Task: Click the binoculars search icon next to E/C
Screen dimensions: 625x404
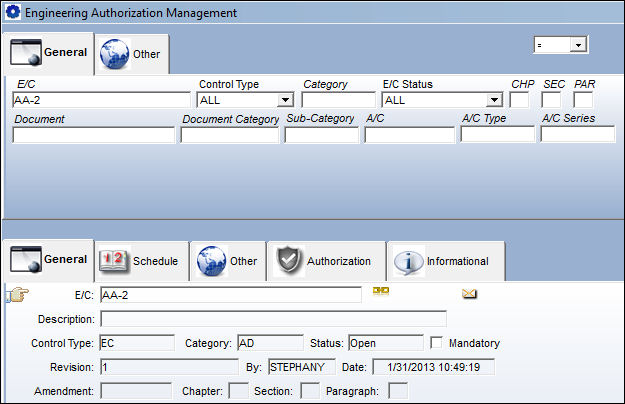Action: click(x=381, y=291)
